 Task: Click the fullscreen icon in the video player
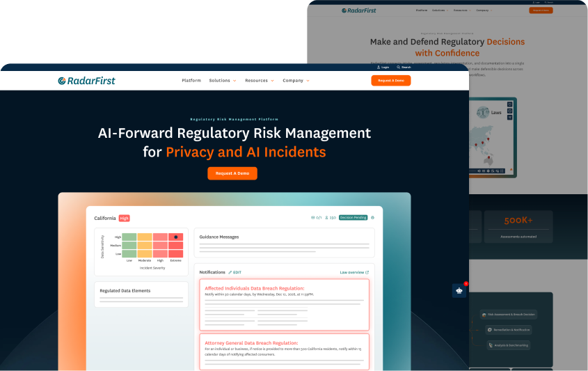502,171
